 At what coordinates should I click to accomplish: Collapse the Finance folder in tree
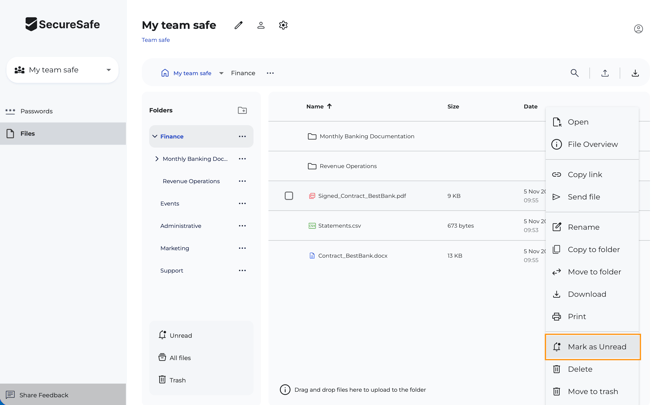tap(155, 137)
